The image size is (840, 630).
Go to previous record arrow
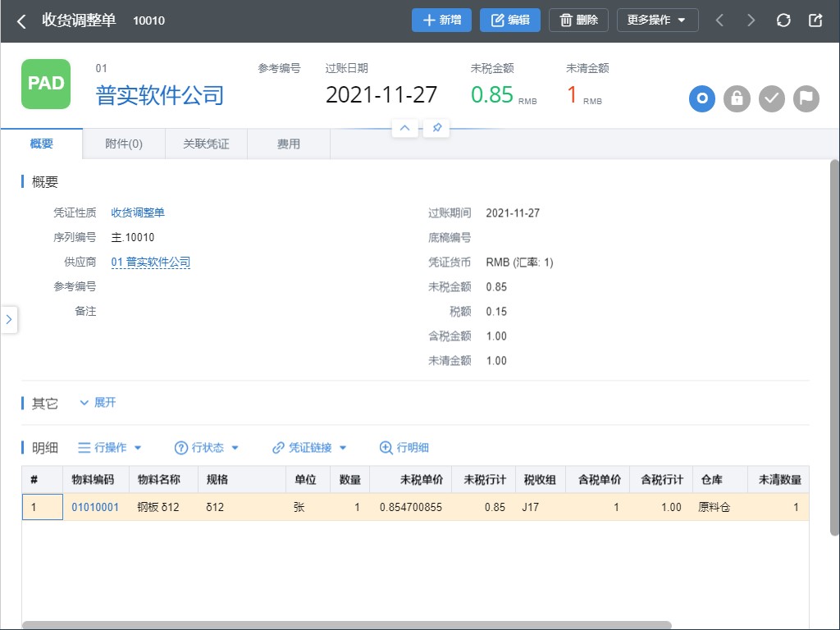719,21
